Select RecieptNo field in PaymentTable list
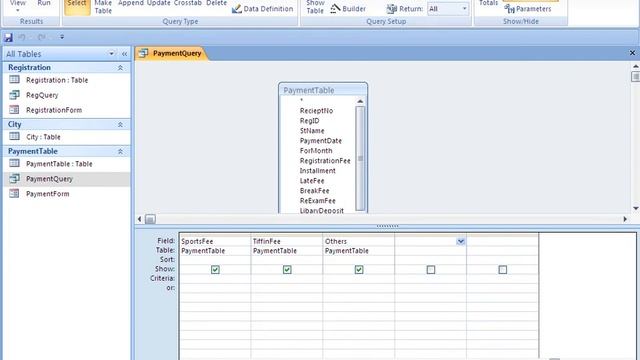 [x=316, y=111]
